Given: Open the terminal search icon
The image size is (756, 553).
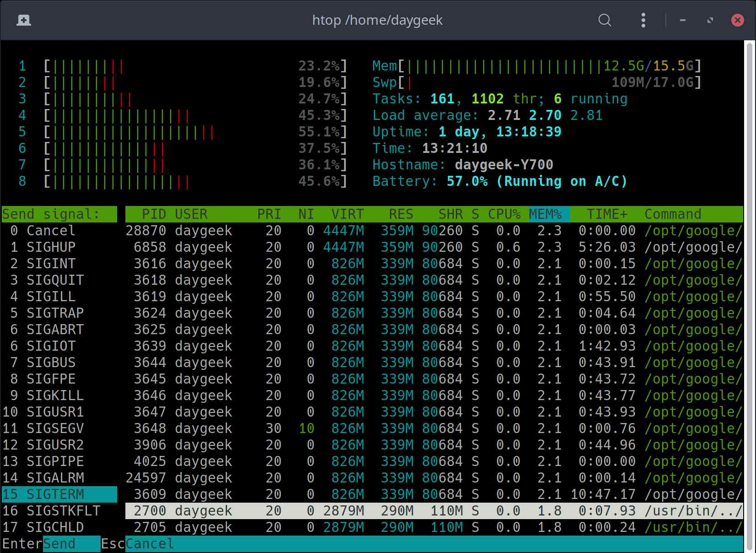Looking at the screenshot, I should 605,20.
